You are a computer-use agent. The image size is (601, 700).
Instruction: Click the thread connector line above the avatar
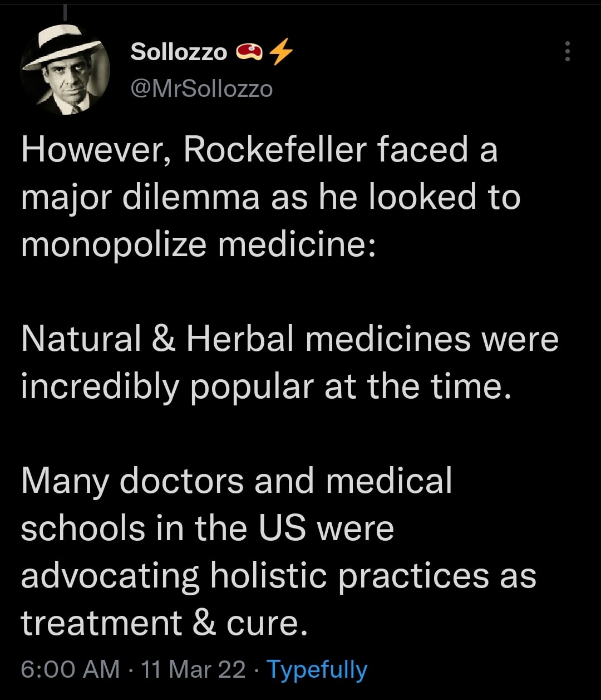[65, 12]
